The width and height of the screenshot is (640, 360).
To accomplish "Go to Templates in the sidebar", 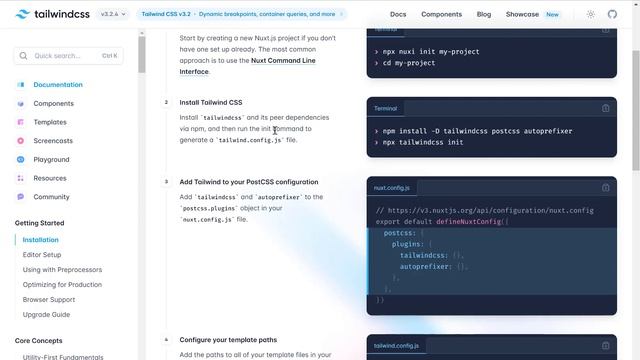I will (50, 122).
